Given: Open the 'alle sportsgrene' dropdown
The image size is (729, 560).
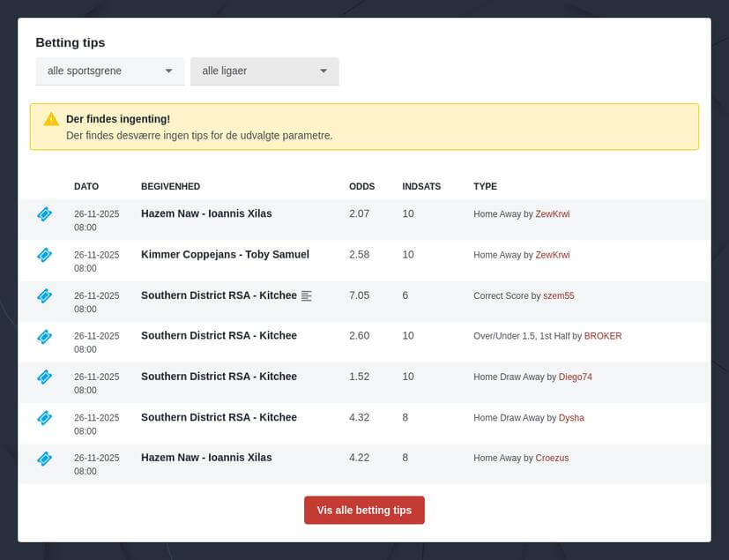Looking at the screenshot, I should [x=109, y=71].
